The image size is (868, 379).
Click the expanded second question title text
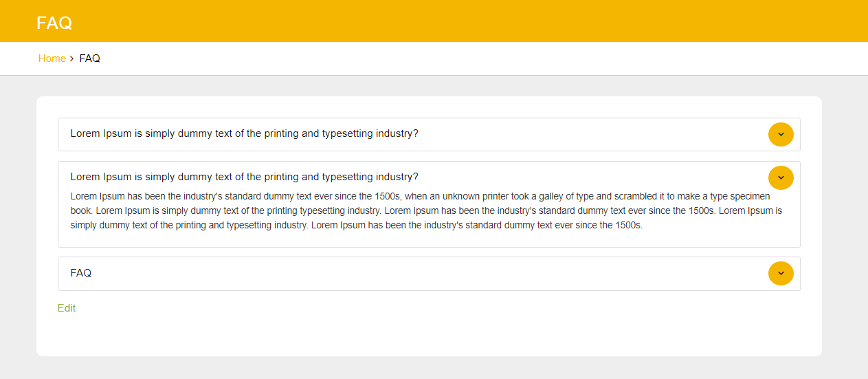tap(244, 177)
